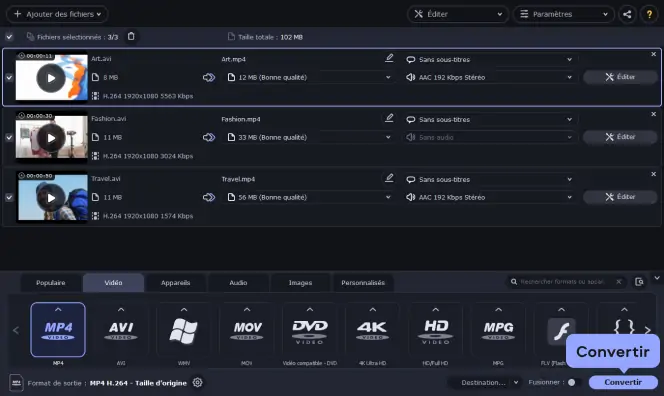Open help via the question mark icon
The width and height of the screenshot is (664, 396).
point(649,14)
